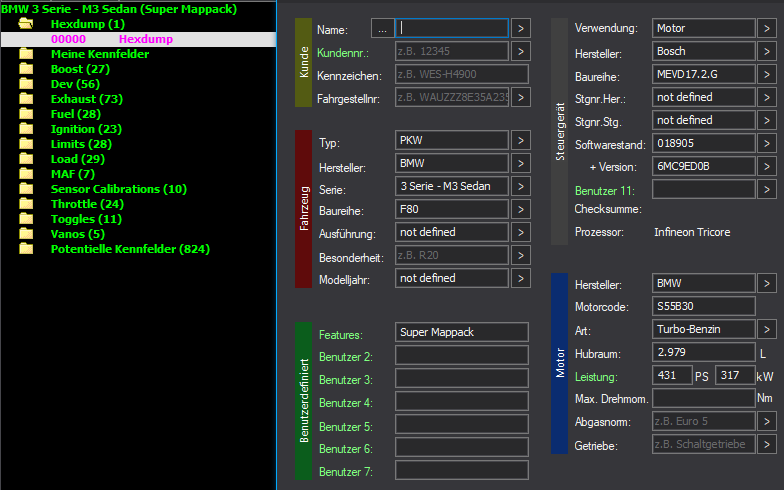
Task: Click the Toggles (11) folder icon
Action: (26, 218)
